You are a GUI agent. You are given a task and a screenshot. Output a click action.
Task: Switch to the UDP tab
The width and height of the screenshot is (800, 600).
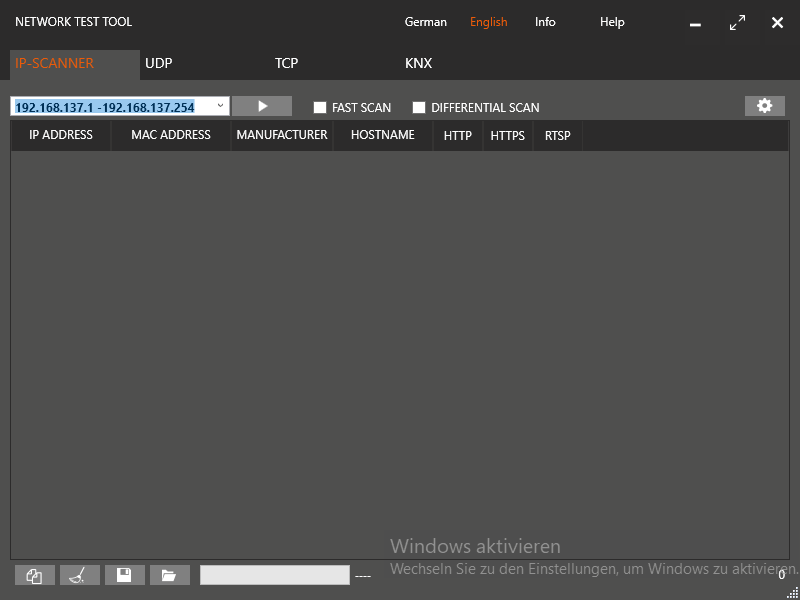(x=159, y=63)
